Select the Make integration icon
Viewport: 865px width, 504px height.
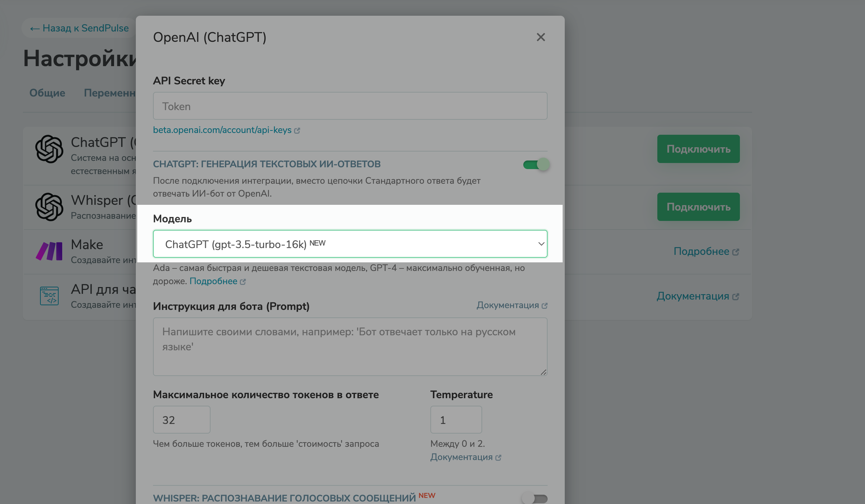coord(49,251)
